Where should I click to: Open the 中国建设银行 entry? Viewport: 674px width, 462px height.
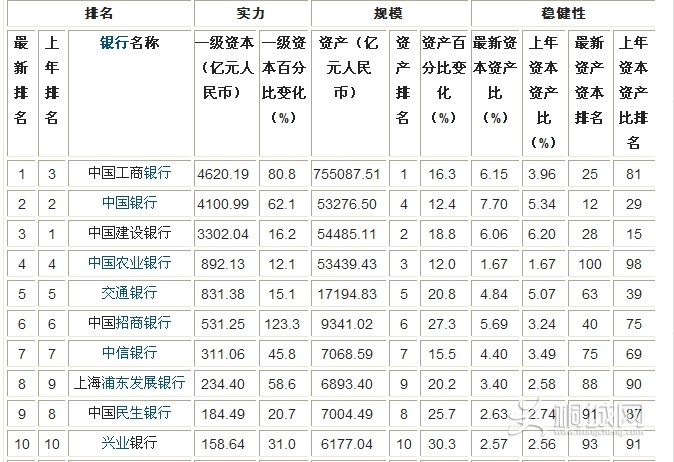click(x=129, y=233)
